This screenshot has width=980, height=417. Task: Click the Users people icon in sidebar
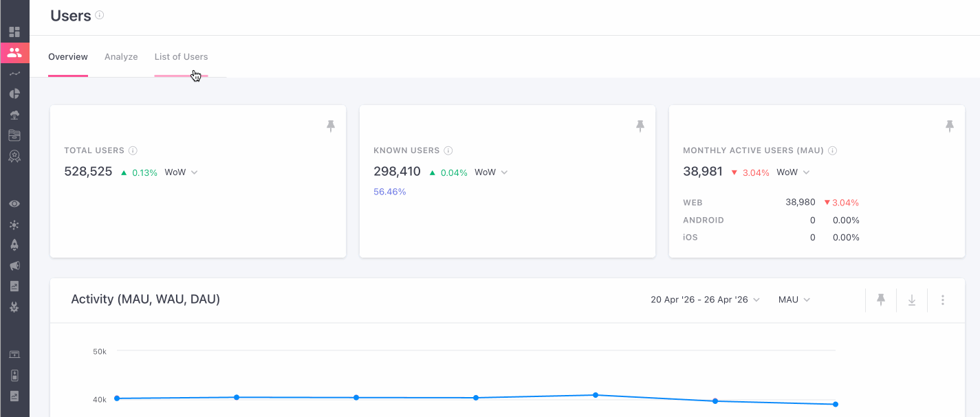(14, 52)
